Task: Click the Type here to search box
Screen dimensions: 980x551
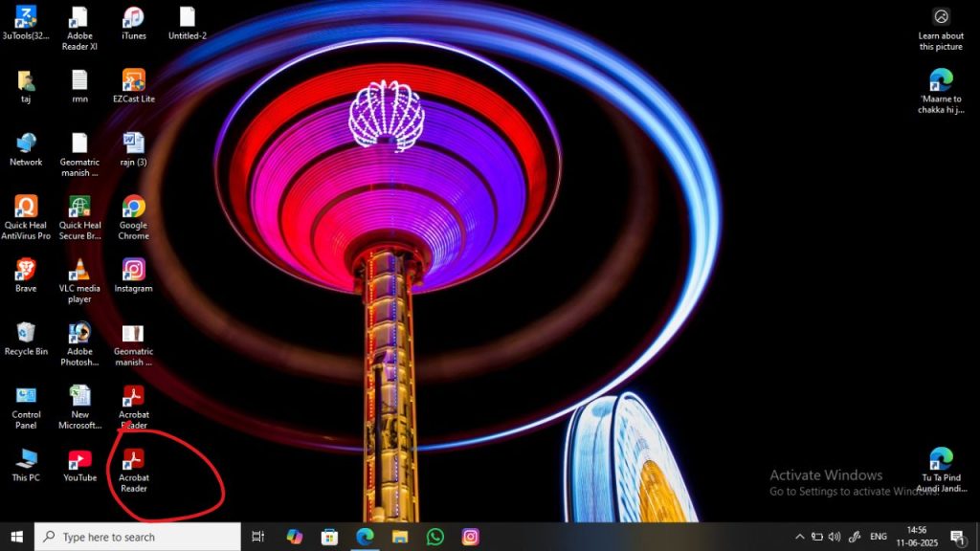Action: (x=138, y=537)
